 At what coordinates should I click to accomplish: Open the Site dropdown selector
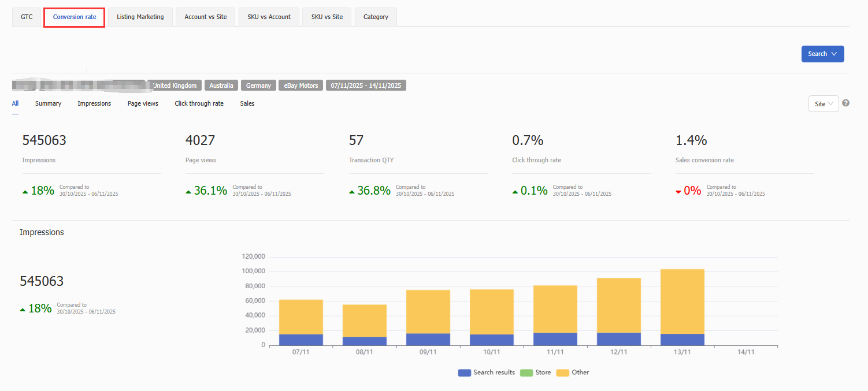tap(823, 104)
